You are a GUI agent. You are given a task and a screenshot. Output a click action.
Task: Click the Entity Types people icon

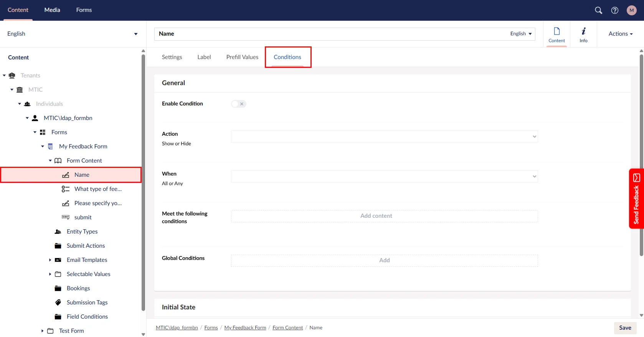(58, 232)
